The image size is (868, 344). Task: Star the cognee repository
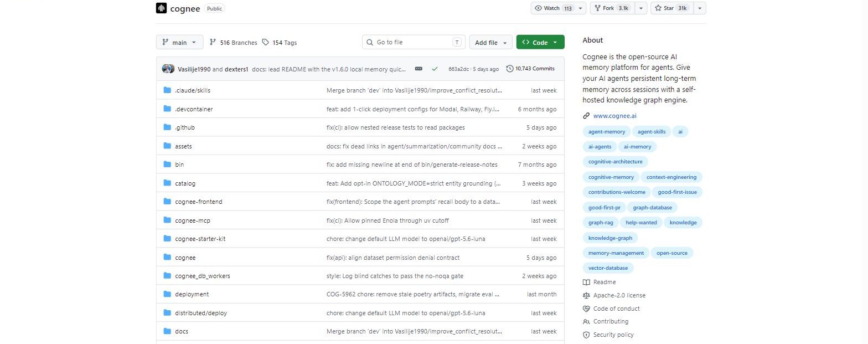[671, 8]
